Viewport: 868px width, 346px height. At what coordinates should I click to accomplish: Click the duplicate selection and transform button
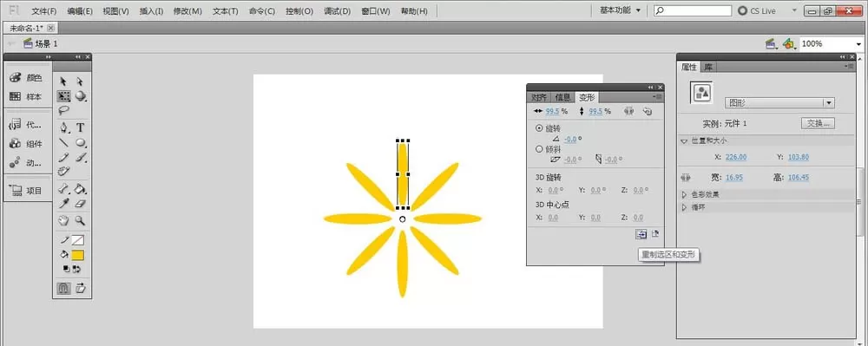tap(641, 234)
